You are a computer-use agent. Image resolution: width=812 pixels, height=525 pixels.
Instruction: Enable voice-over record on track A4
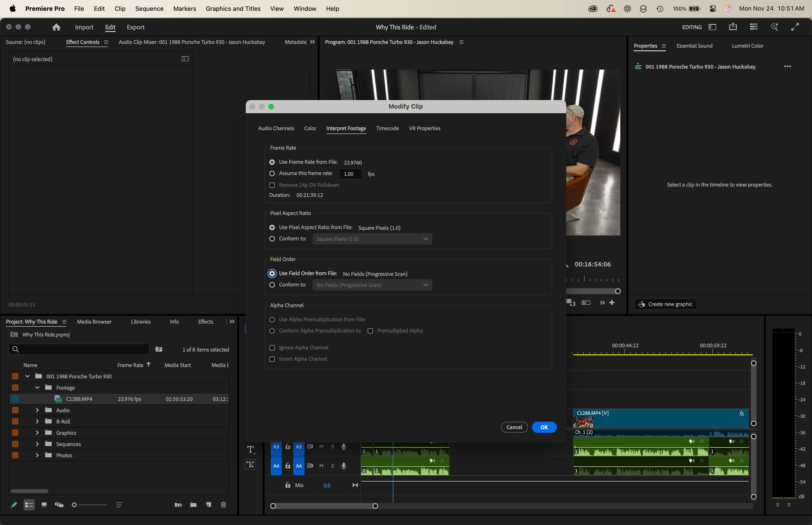344,466
